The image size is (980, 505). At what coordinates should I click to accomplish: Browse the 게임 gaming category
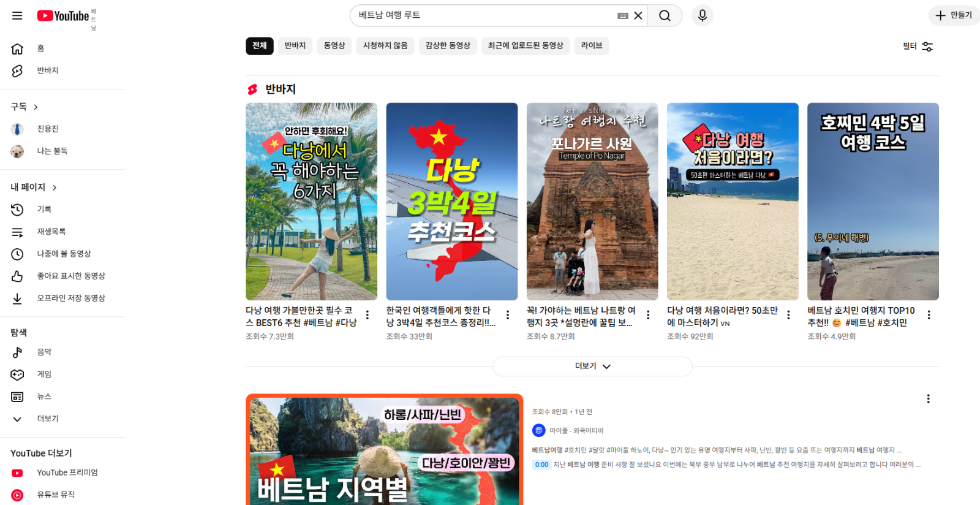click(62, 374)
